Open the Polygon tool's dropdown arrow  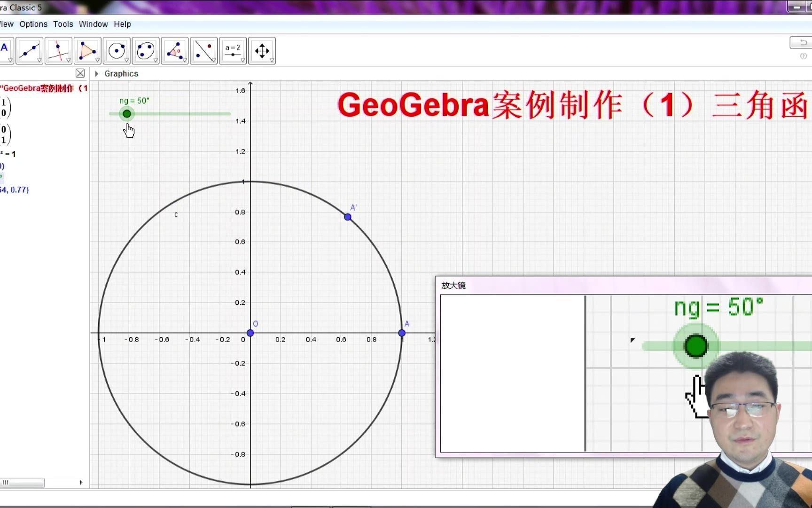pyautogui.click(x=98, y=60)
